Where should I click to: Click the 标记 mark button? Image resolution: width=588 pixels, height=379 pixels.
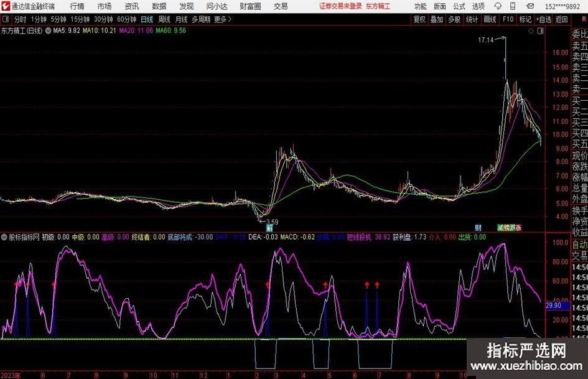click(525, 19)
